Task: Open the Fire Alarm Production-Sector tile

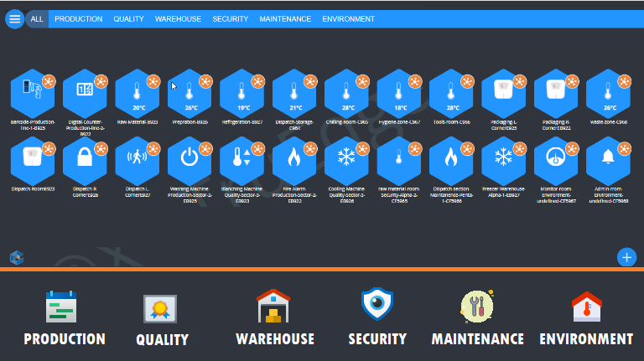Action: tap(293, 161)
